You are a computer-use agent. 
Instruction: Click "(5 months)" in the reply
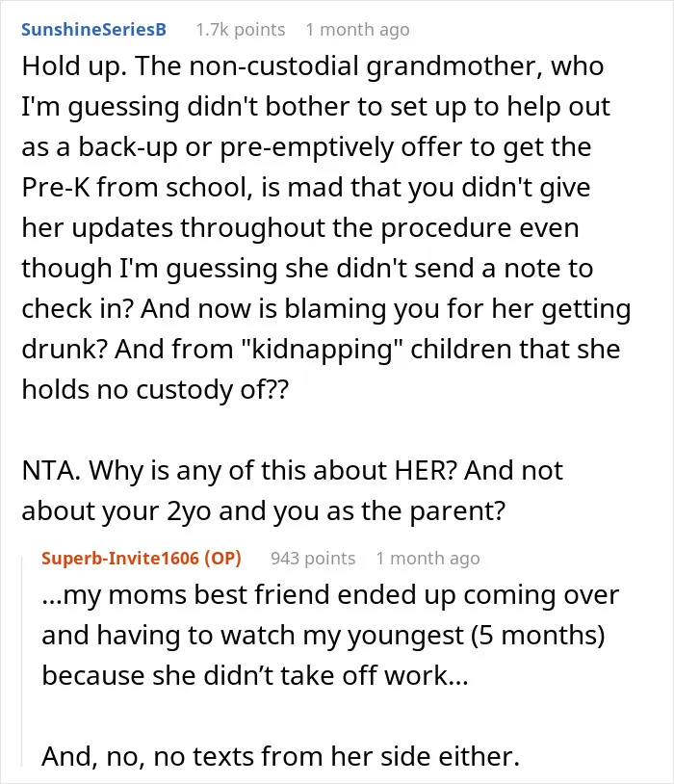(538, 636)
